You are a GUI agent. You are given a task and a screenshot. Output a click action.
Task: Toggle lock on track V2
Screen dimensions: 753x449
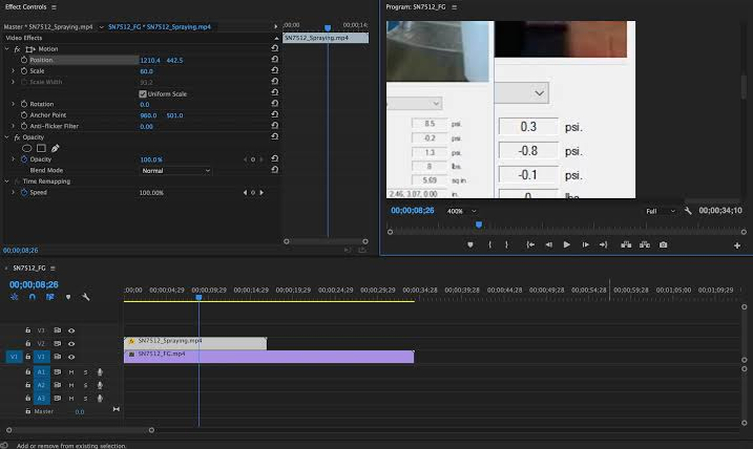28,344
